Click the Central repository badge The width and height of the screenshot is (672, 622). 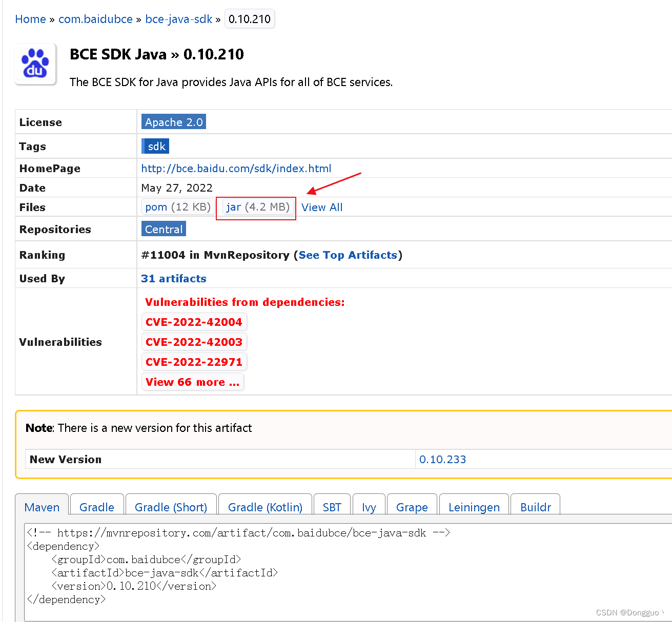pyautogui.click(x=164, y=229)
